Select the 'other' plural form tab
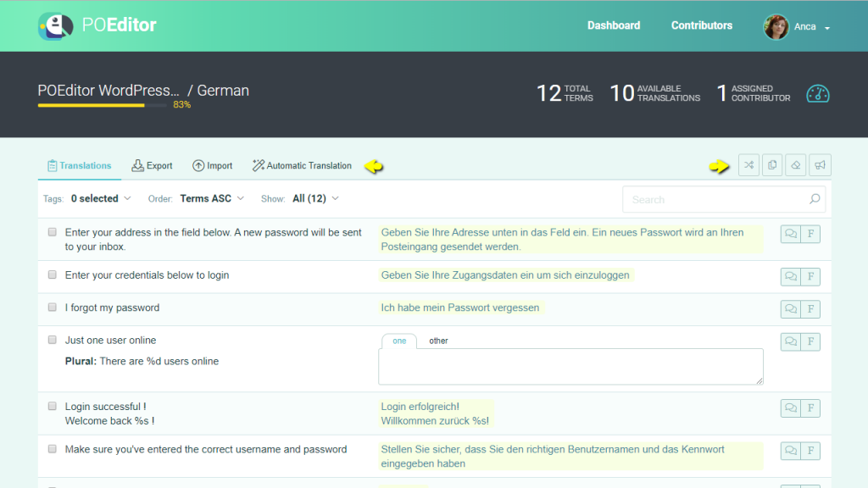The height and width of the screenshot is (488, 868). 438,341
